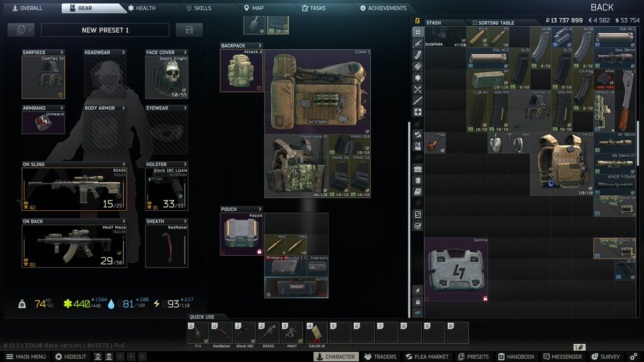Open settings gear in bottom right corner
Screen dimensions: 644x362
(x=633, y=356)
